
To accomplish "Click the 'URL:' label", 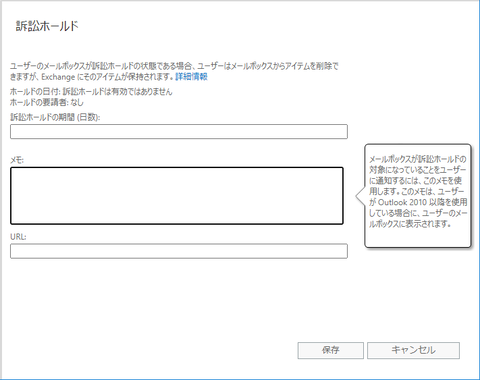I will (x=18, y=237).
